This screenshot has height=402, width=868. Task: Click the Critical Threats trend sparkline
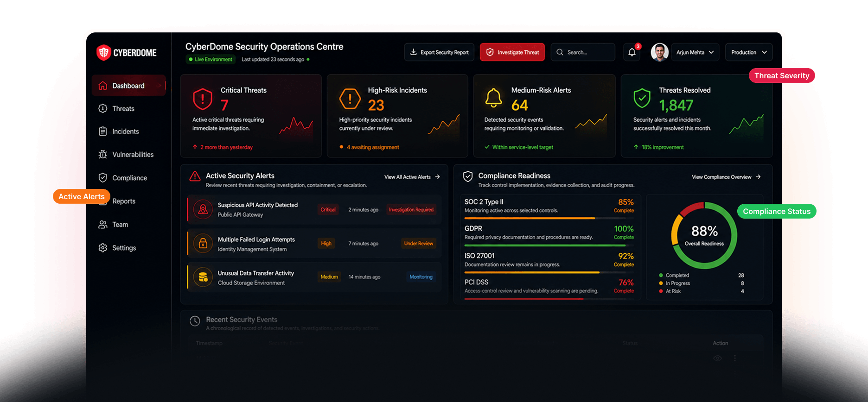click(296, 125)
